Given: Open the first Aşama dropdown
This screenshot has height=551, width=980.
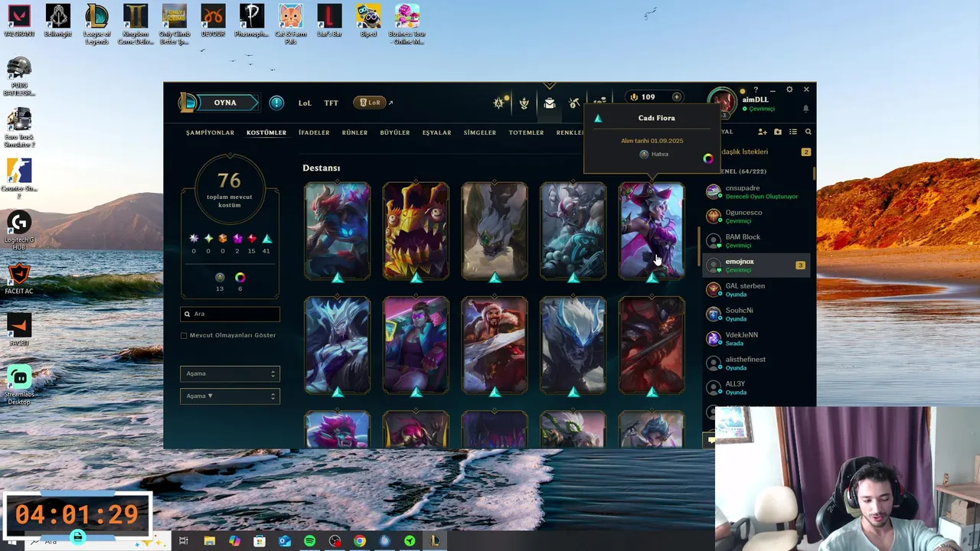Looking at the screenshot, I should (x=230, y=373).
